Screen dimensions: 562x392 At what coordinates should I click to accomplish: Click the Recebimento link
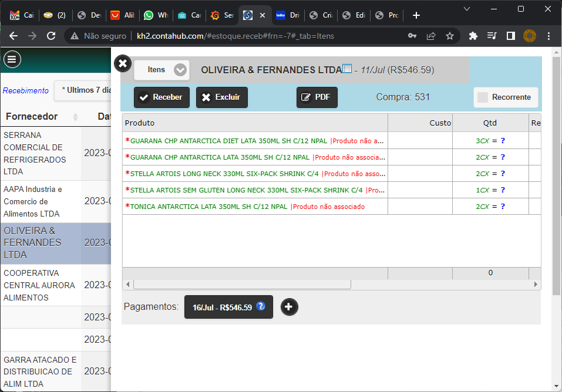(26, 90)
